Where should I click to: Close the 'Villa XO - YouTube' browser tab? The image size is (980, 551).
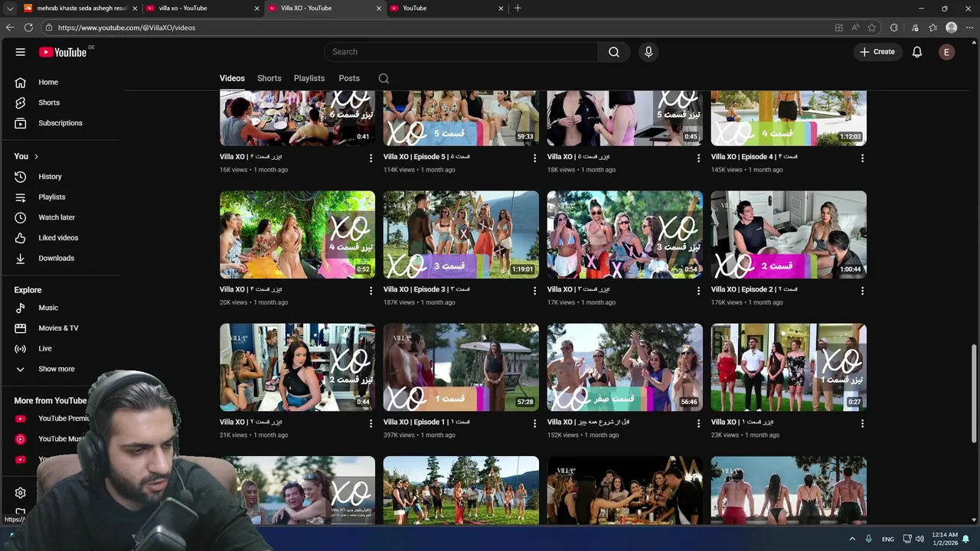coord(379,8)
